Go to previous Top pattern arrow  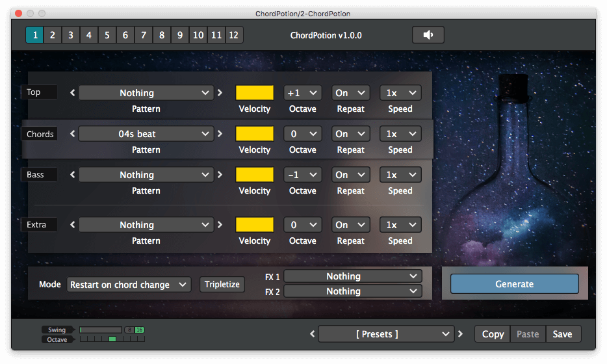coord(72,93)
